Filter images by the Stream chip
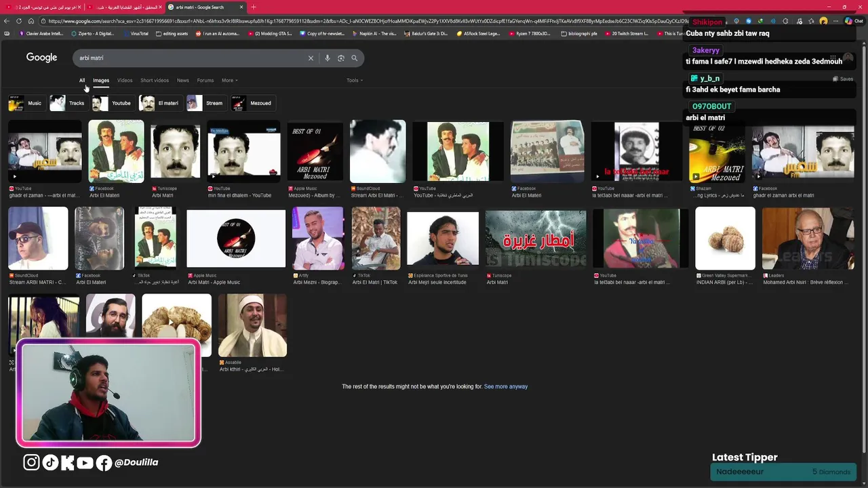Viewport: 868px width, 488px height. pos(205,103)
